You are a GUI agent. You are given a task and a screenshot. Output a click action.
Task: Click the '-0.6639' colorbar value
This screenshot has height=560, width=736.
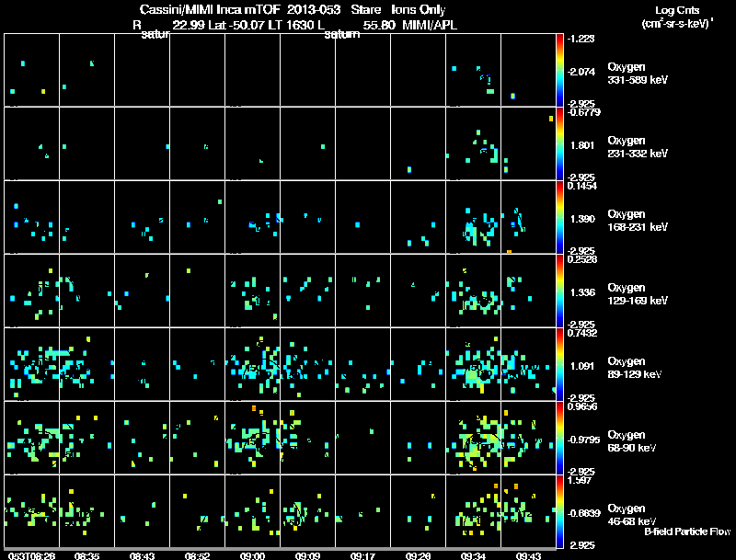click(x=583, y=514)
